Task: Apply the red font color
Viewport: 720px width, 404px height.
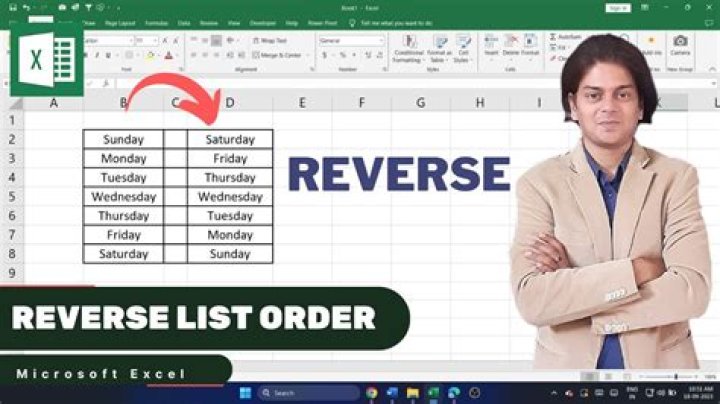Action: [169, 56]
